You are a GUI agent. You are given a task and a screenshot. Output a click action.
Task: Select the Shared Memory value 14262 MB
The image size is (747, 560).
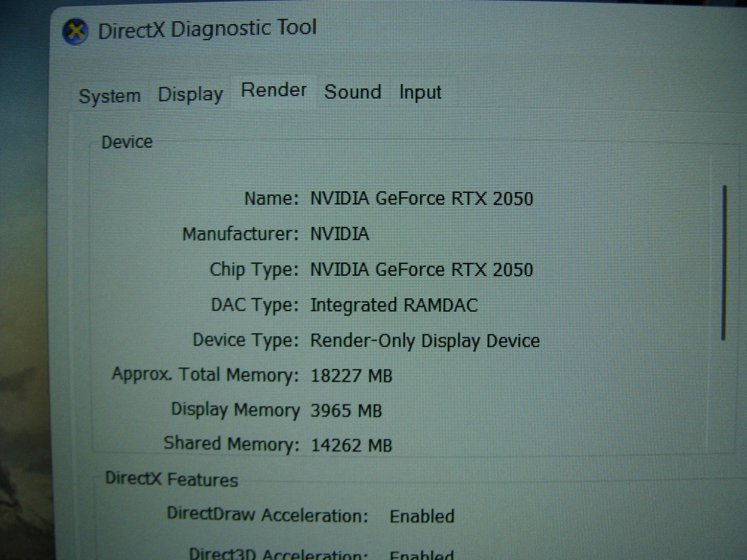point(351,446)
